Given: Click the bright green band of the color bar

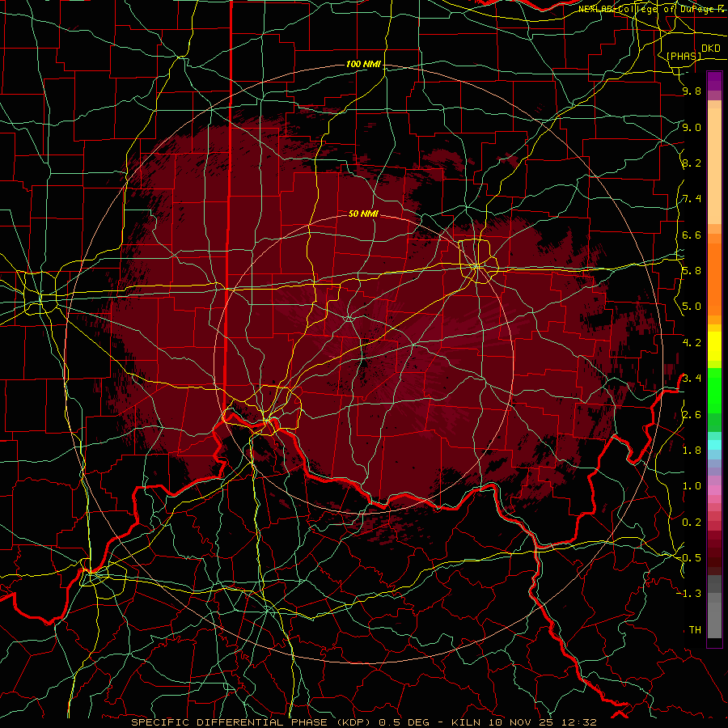Looking at the screenshot, I should pyautogui.click(x=714, y=391).
